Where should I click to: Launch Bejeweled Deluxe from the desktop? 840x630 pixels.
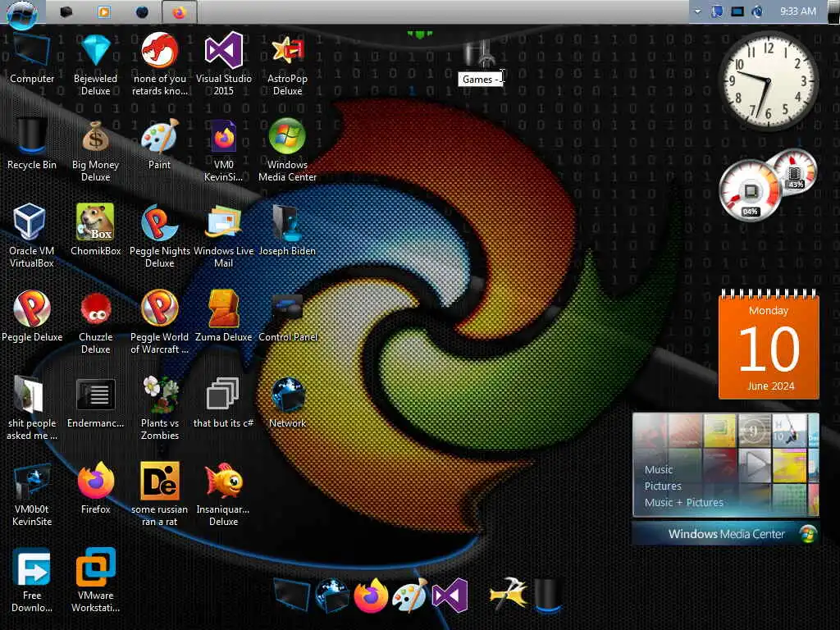[x=95, y=64]
